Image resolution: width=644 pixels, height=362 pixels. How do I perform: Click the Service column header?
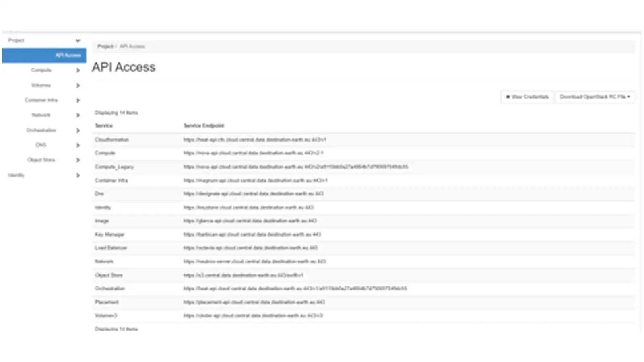[104, 125]
